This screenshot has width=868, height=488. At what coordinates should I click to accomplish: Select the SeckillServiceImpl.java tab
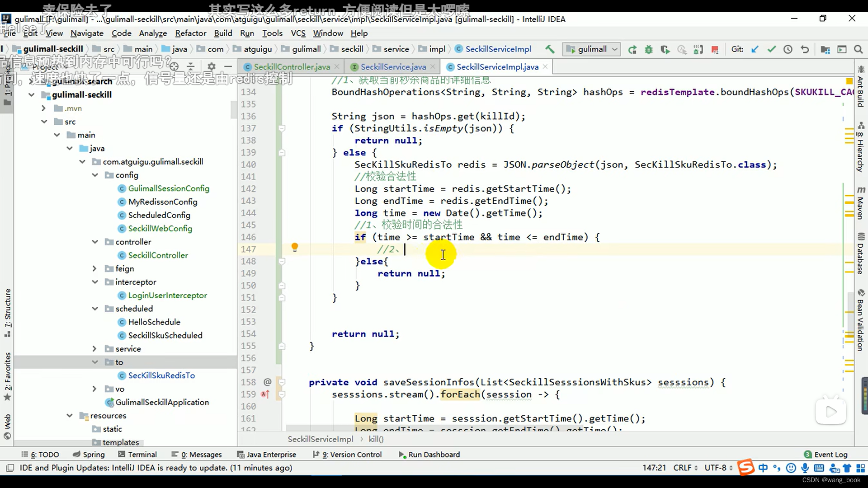click(x=496, y=67)
